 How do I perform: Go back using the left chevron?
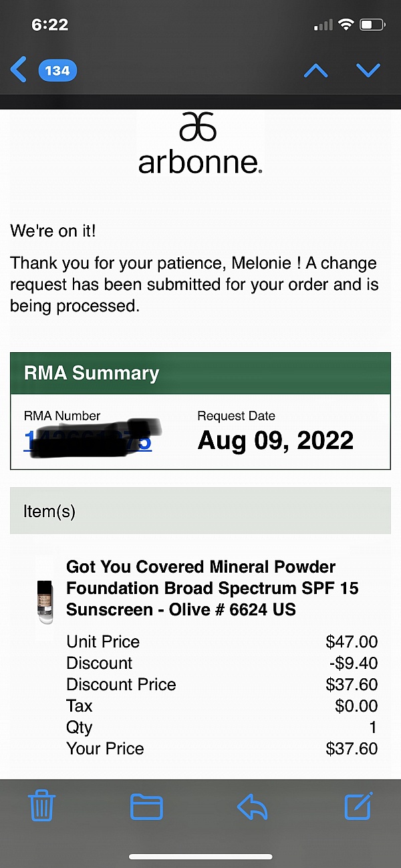pos(19,69)
